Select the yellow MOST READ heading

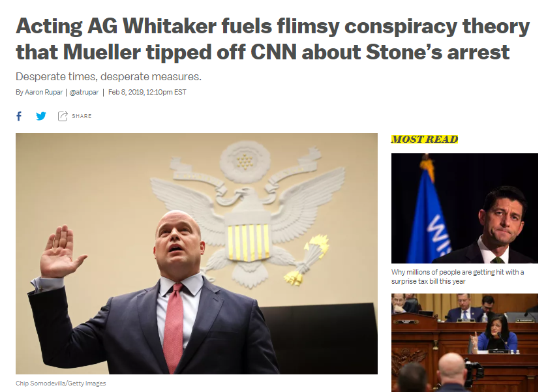pos(424,139)
